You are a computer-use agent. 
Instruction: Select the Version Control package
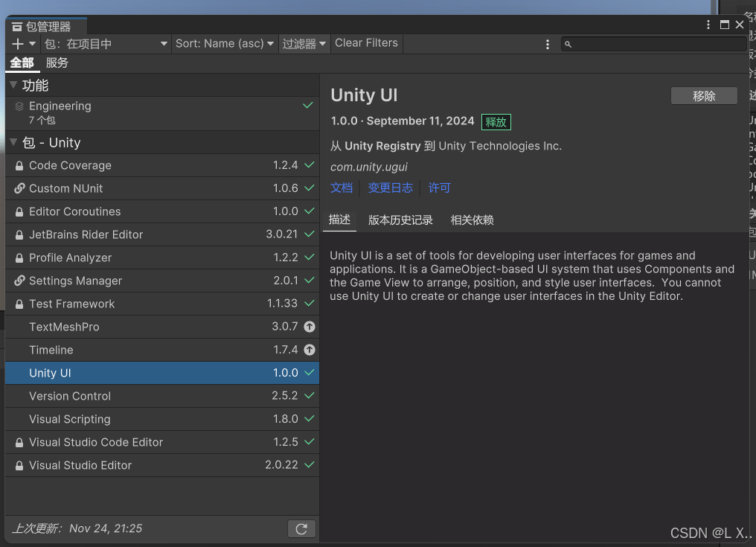pyautogui.click(x=162, y=396)
